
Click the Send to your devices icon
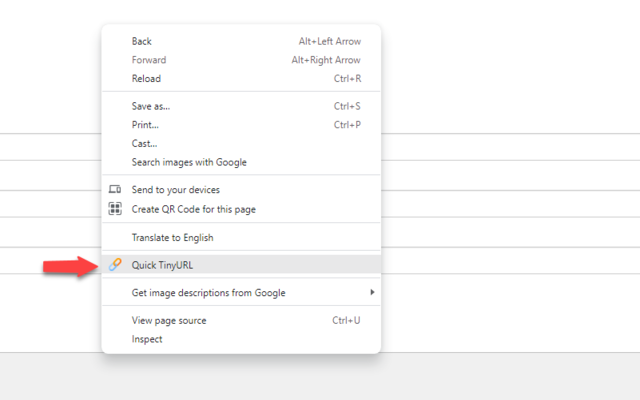click(x=115, y=189)
